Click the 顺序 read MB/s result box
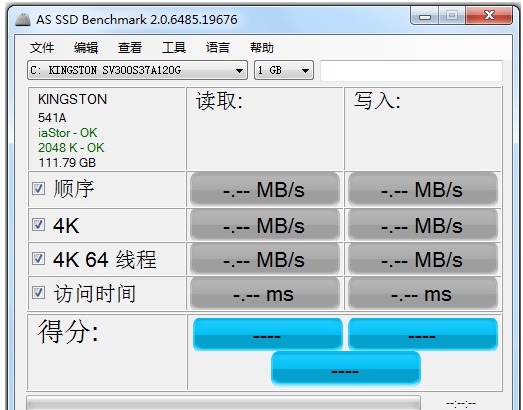 (x=265, y=189)
